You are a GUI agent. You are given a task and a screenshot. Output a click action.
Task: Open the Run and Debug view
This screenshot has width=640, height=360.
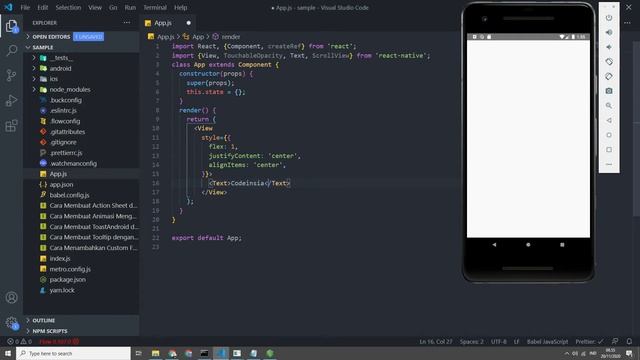pos(11,100)
